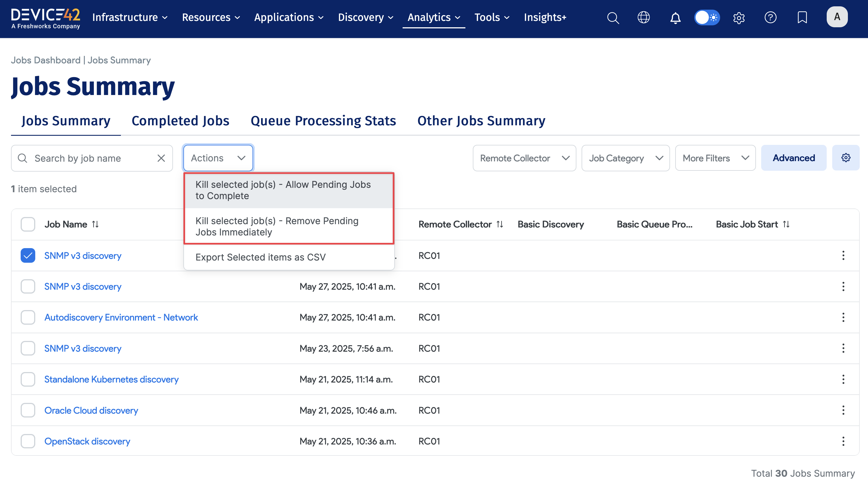
Task: Click the Jobs Dashboard breadcrumb
Action: tap(46, 60)
